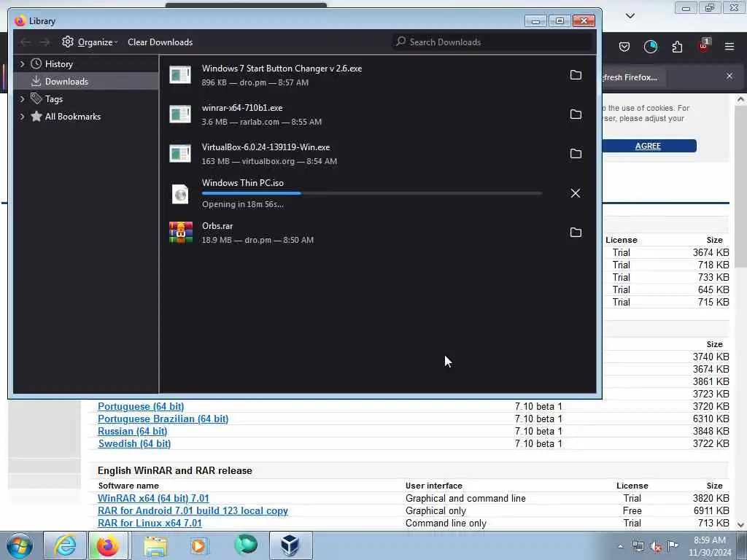Click Tags label icon in sidebar

(x=36, y=98)
